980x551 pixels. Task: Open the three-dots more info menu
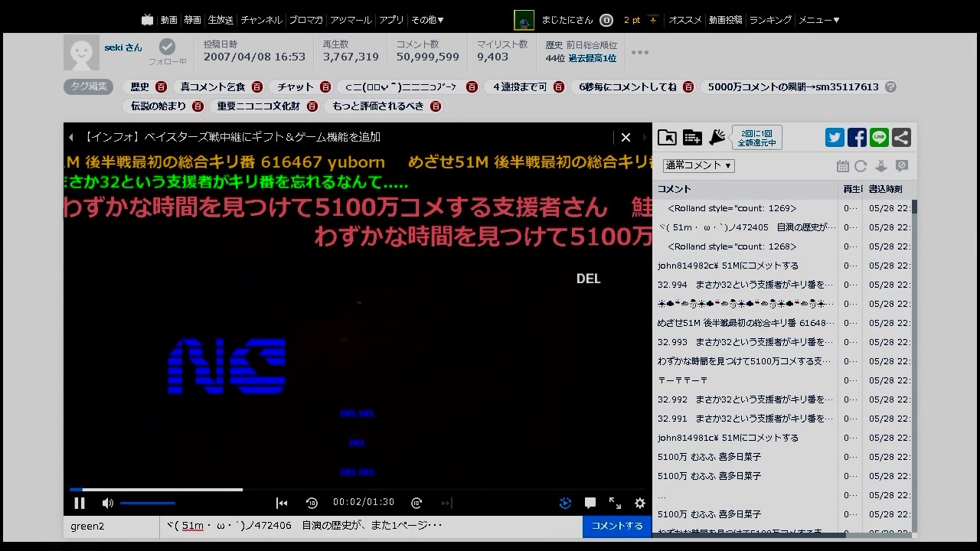[640, 53]
